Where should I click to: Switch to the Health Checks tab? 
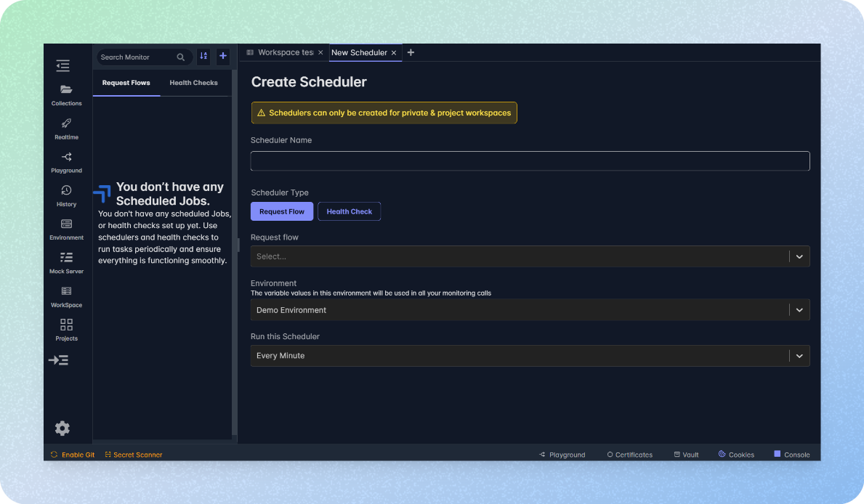(x=193, y=83)
